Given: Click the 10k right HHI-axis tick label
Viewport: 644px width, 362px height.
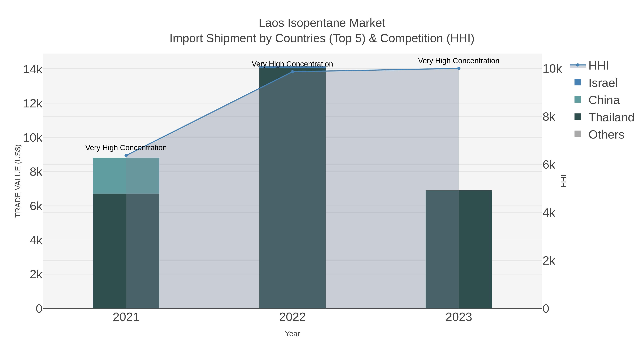Looking at the screenshot, I should [552, 69].
